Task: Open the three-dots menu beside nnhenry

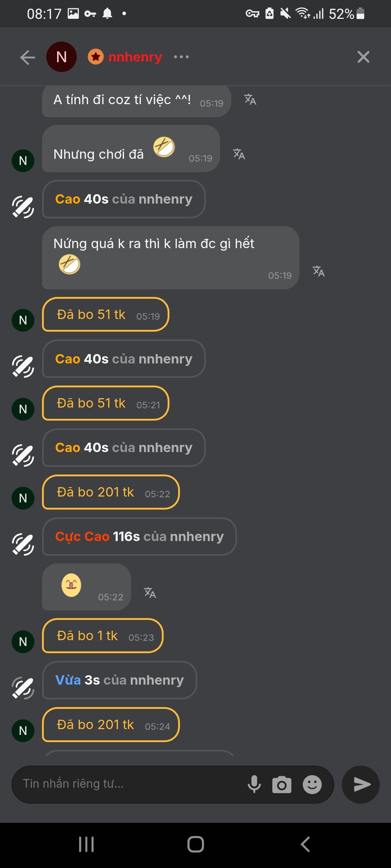Action: pyautogui.click(x=181, y=57)
